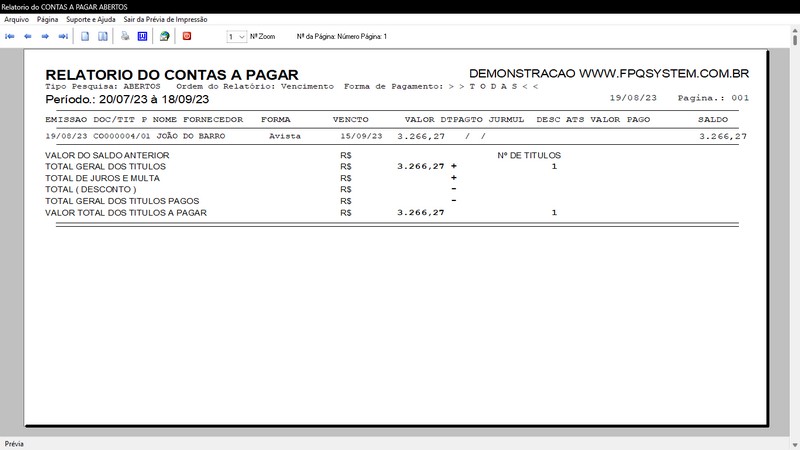Image resolution: width=800 pixels, height=450 pixels.
Task: Click due date '15/09/23'
Action: pyautogui.click(x=361, y=137)
